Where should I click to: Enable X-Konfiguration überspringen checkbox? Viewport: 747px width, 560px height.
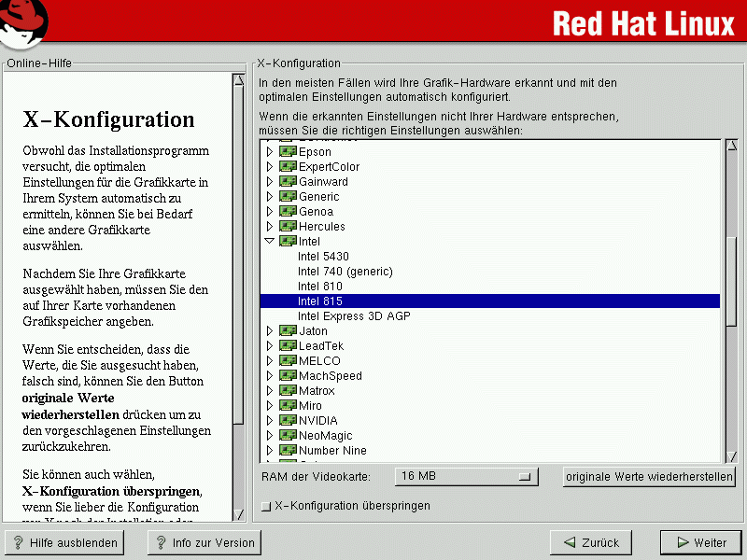click(266, 507)
